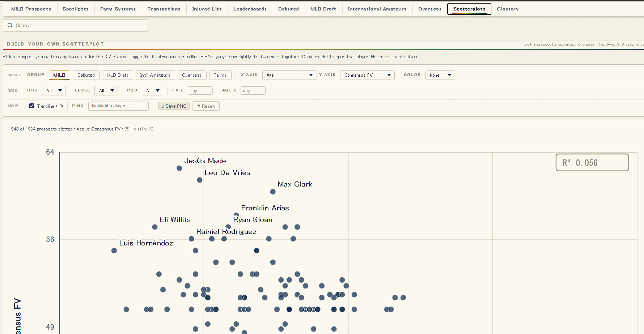The width and height of the screenshot is (644, 334).
Task: Focus the Search input field
Action: [x=76, y=25]
